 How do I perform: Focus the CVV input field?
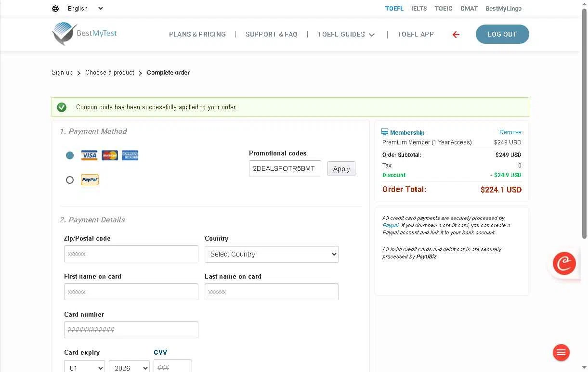click(173, 367)
